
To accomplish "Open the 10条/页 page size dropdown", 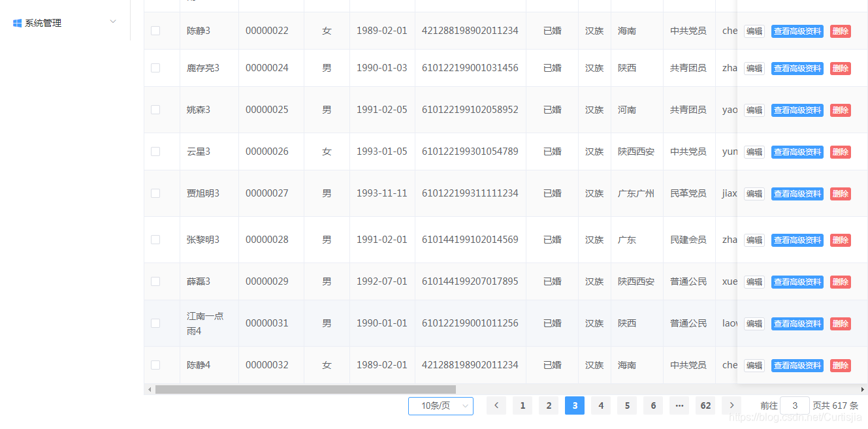I will [441, 405].
